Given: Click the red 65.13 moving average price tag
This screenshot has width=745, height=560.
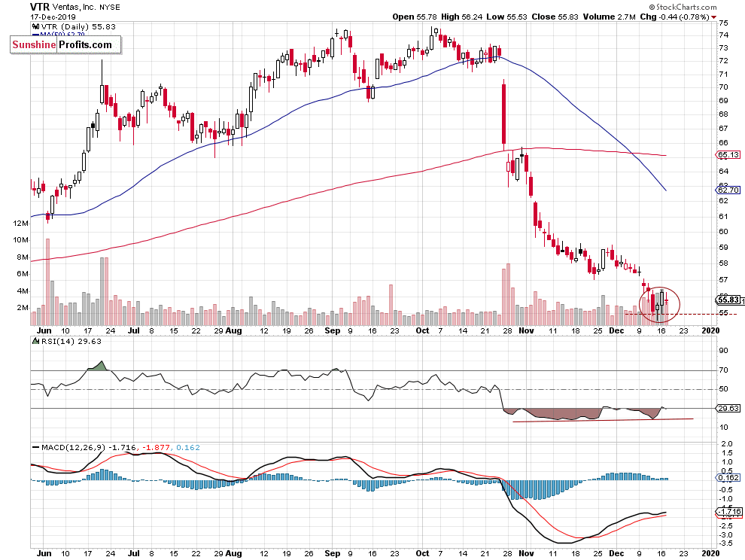Looking at the screenshot, I should [728, 155].
